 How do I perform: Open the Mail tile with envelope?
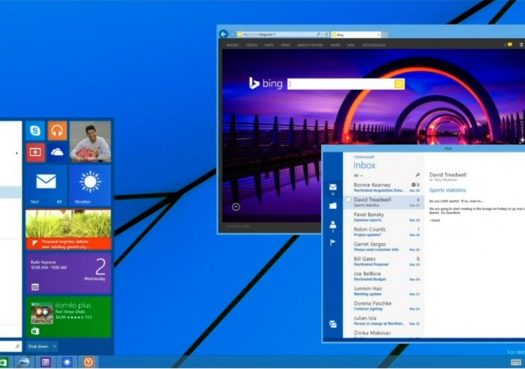point(46,185)
